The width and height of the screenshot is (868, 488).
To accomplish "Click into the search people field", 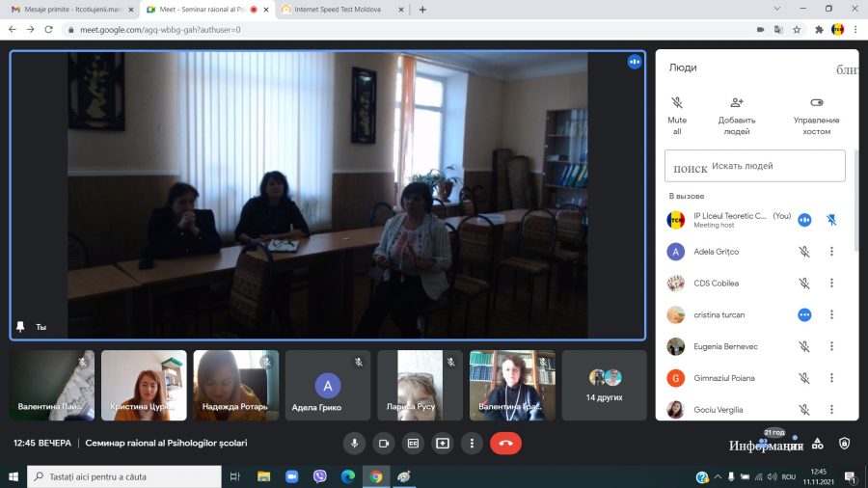I will point(754,166).
